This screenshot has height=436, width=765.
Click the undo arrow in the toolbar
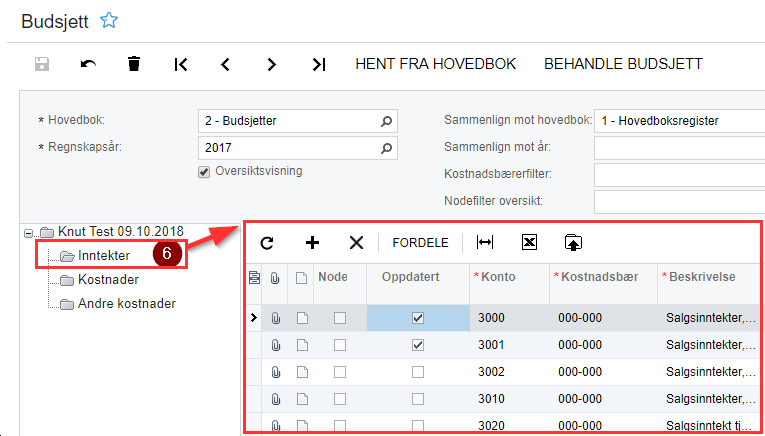pyautogui.click(x=88, y=64)
